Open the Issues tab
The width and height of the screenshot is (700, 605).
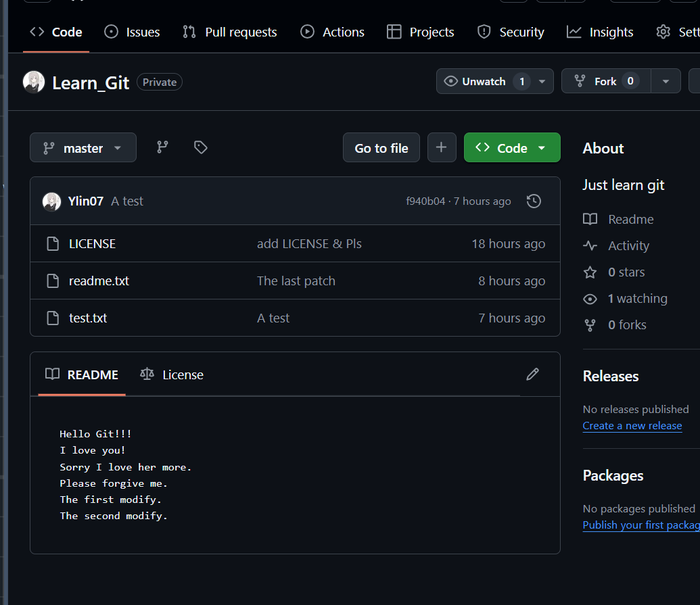pos(132,32)
